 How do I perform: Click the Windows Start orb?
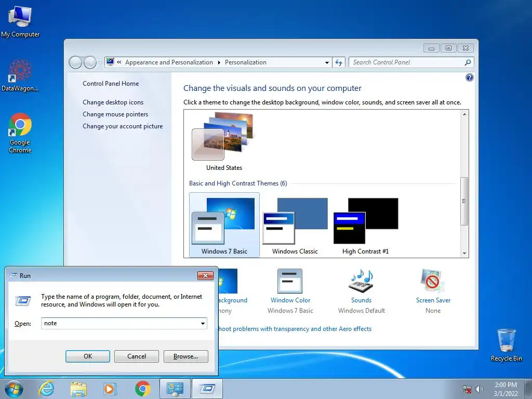14,389
